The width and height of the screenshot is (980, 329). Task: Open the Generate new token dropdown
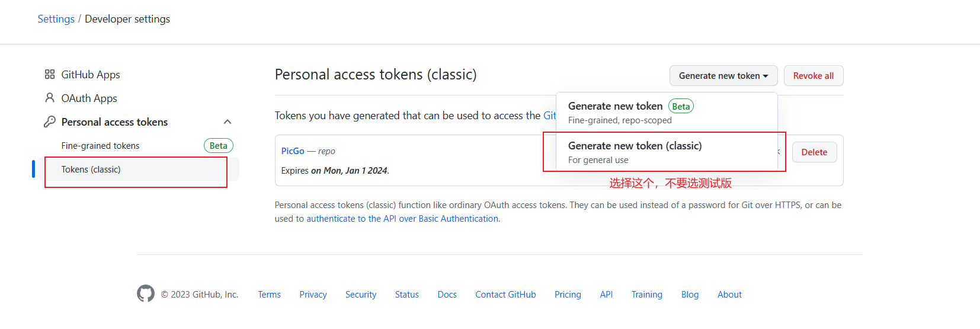pos(723,76)
